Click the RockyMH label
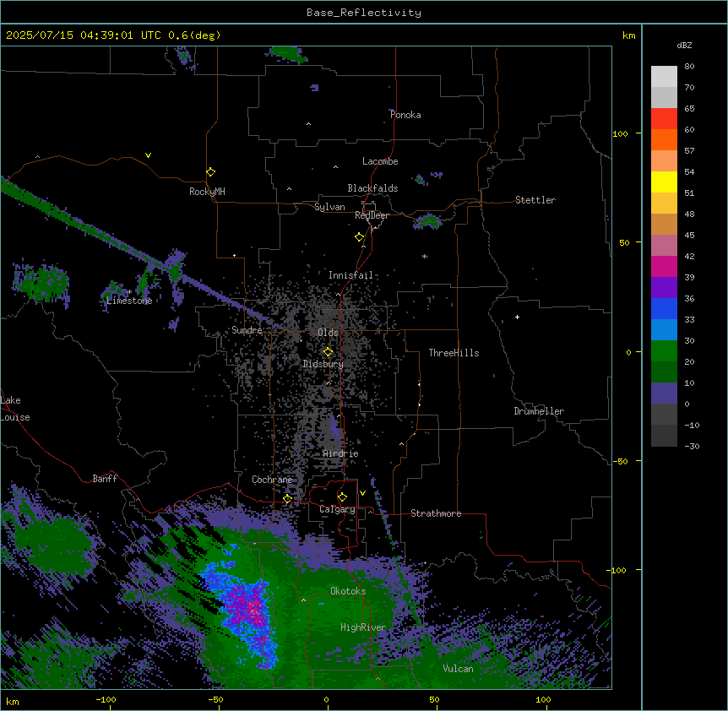 [x=207, y=192]
